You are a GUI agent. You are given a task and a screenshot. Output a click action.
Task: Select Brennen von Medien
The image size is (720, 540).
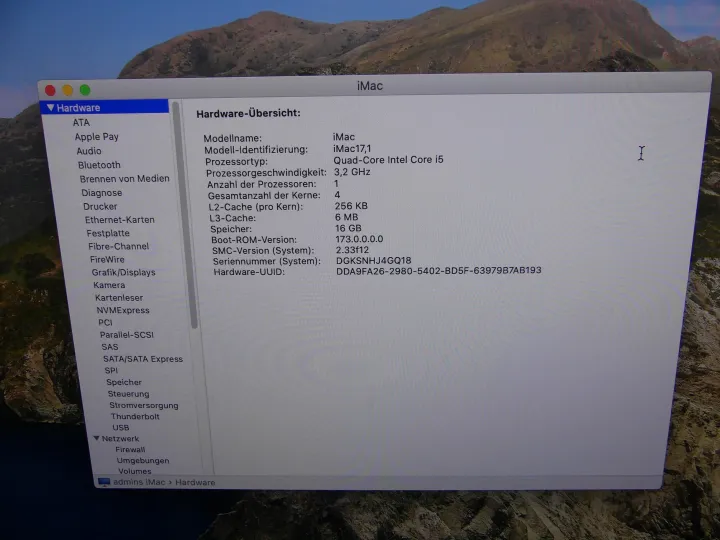point(124,179)
